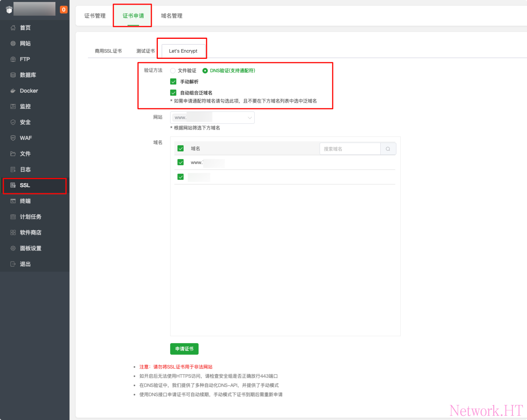Open the WAF shield icon
The width and height of the screenshot is (527, 420).
tap(13, 138)
